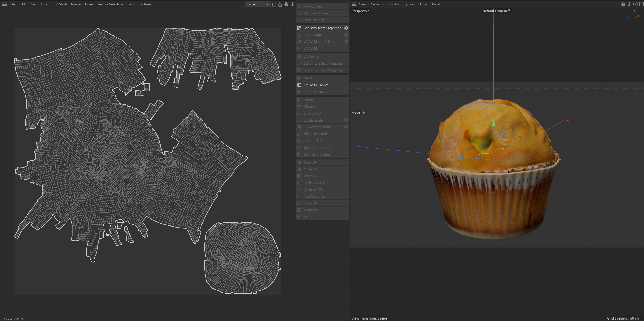The image size is (644, 321).
Task: Open the Cameras menu in viewport
Action: 377,4
